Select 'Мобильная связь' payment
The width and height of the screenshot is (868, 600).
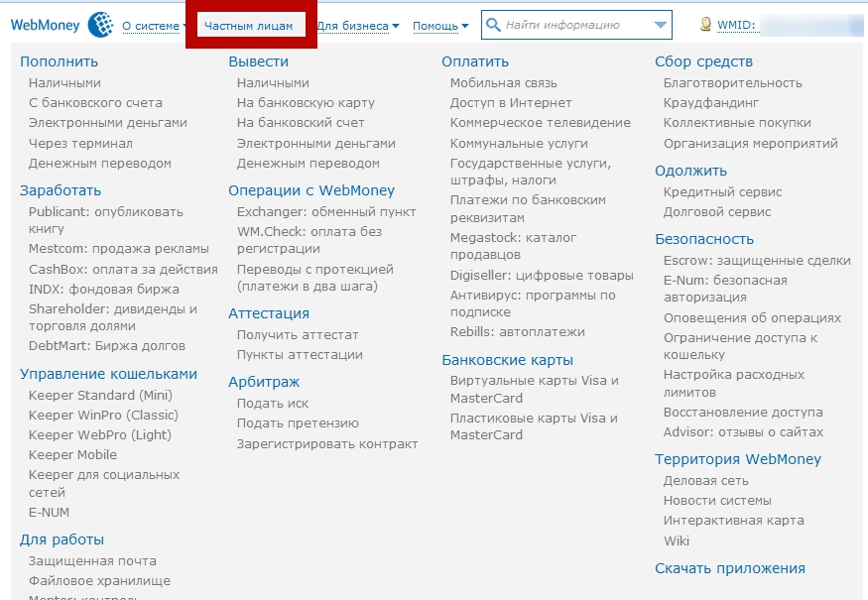[x=503, y=83]
